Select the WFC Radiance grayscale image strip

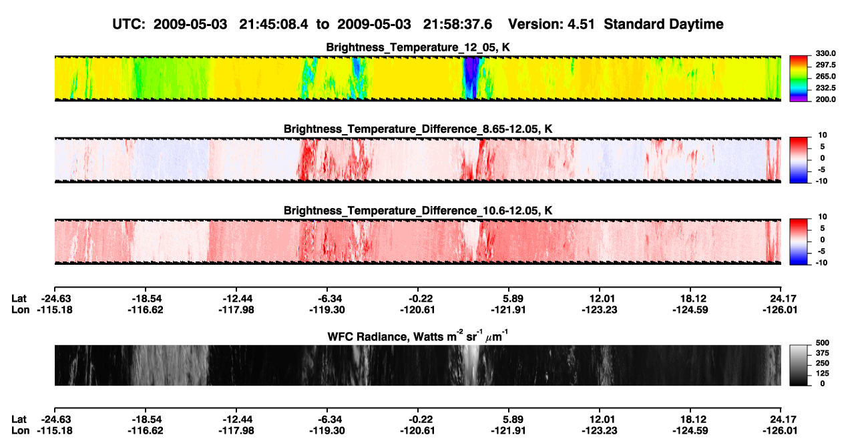(417, 365)
